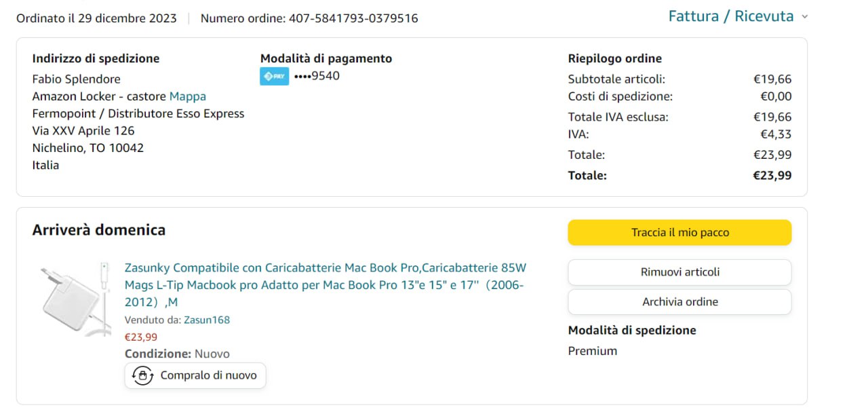Image resolution: width=868 pixels, height=410 pixels.
Task: Click the bold Totale €23,99 amount
Action: point(772,176)
